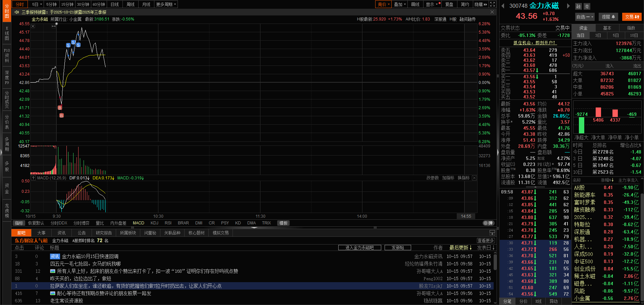Click the 提醒 bell alert button
Screen dimensions: 644x305
(x=608, y=17)
